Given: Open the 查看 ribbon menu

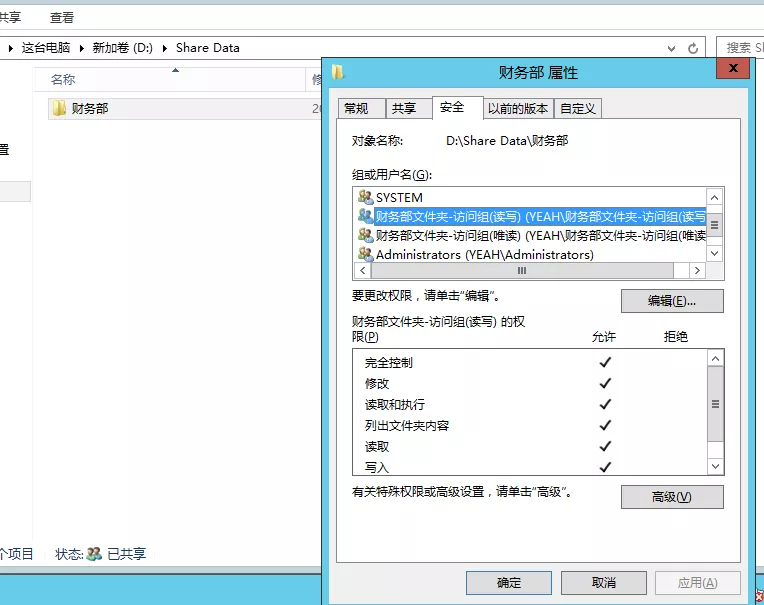Looking at the screenshot, I should (x=62, y=17).
